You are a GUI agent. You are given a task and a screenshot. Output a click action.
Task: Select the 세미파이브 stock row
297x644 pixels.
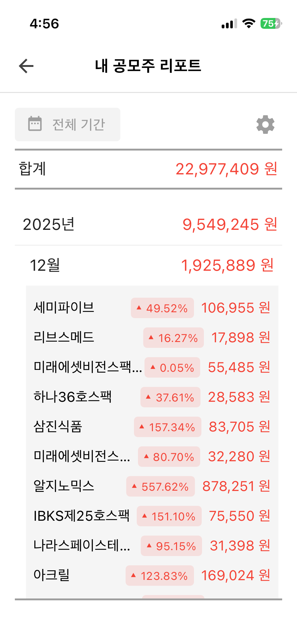click(64, 308)
